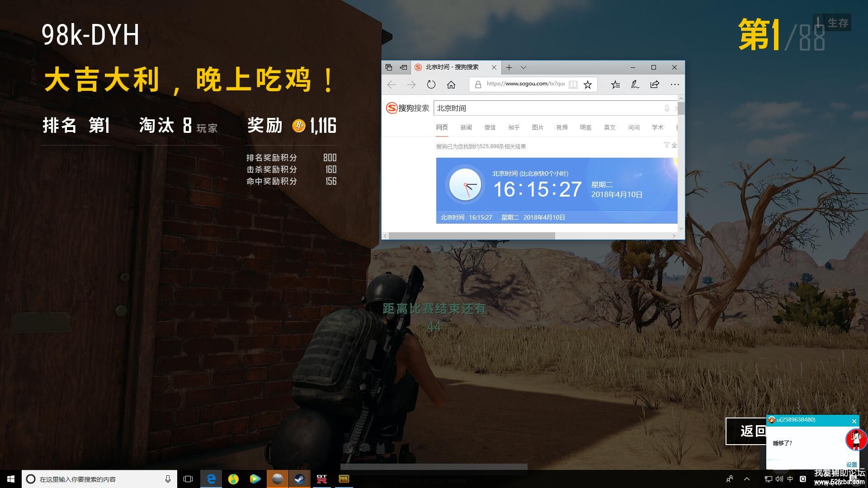Add page to favorites star
Image resolution: width=868 pixels, height=488 pixels.
click(x=588, y=84)
